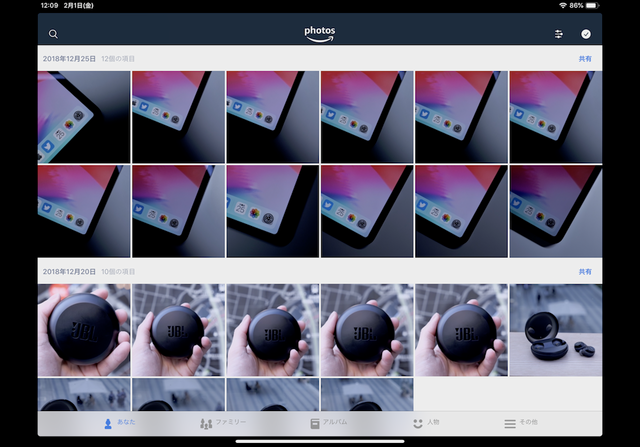
Task: Open first JBL case photo in December 20 group
Action: pyautogui.click(x=84, y=330)
